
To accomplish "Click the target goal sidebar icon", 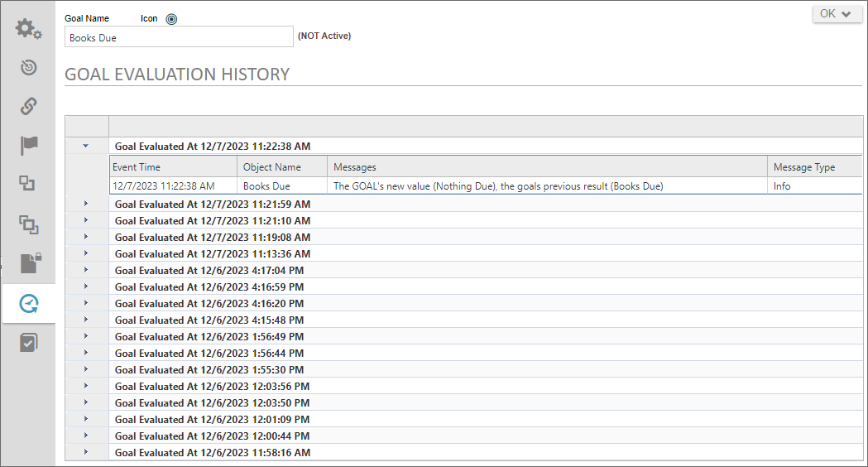I will 28,67.
